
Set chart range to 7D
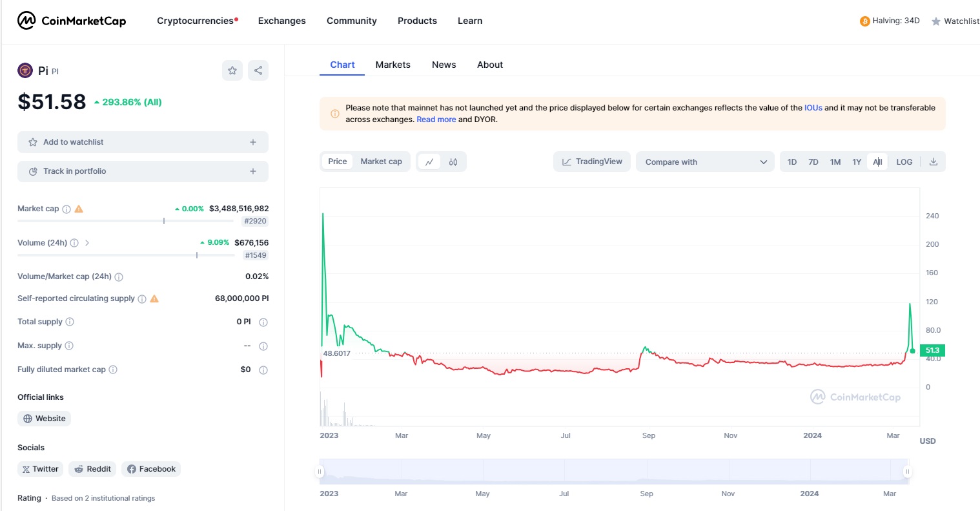pos(813,162)
